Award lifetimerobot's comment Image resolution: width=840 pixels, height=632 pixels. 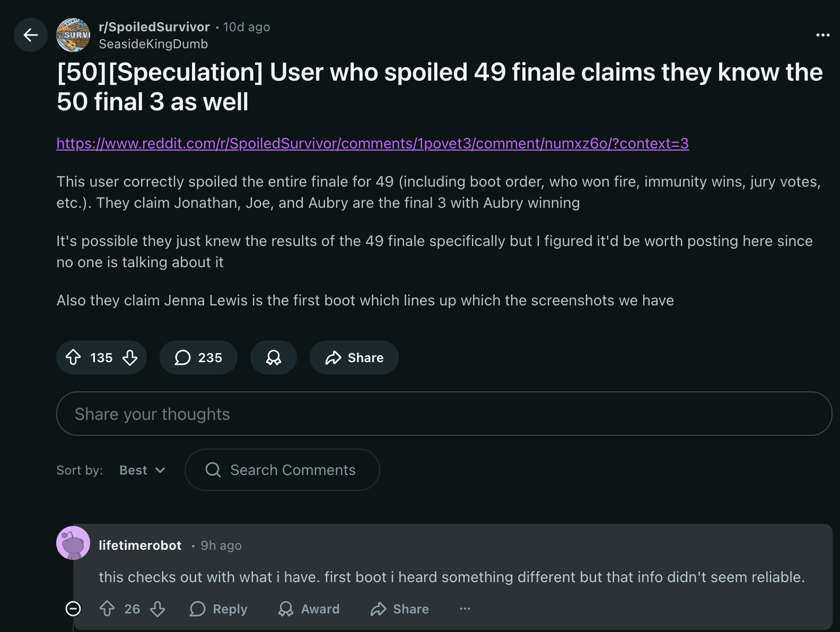pos(309,609)
